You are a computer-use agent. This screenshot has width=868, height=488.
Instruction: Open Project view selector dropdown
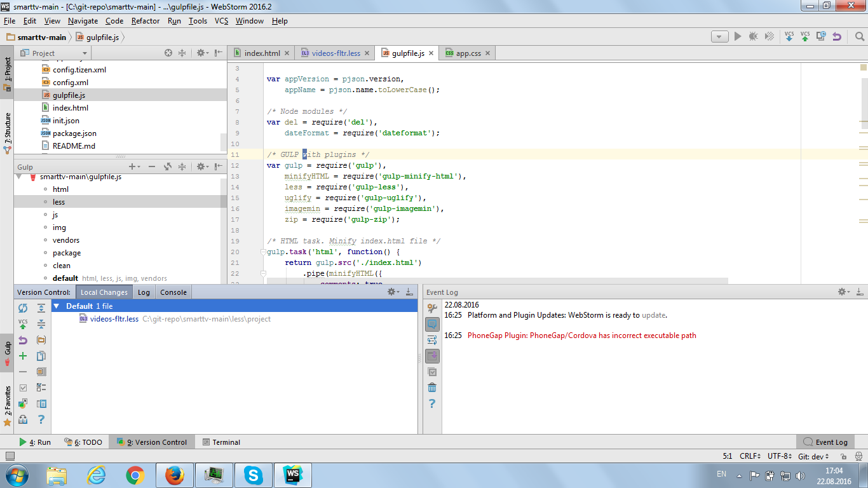coord(55,53)
